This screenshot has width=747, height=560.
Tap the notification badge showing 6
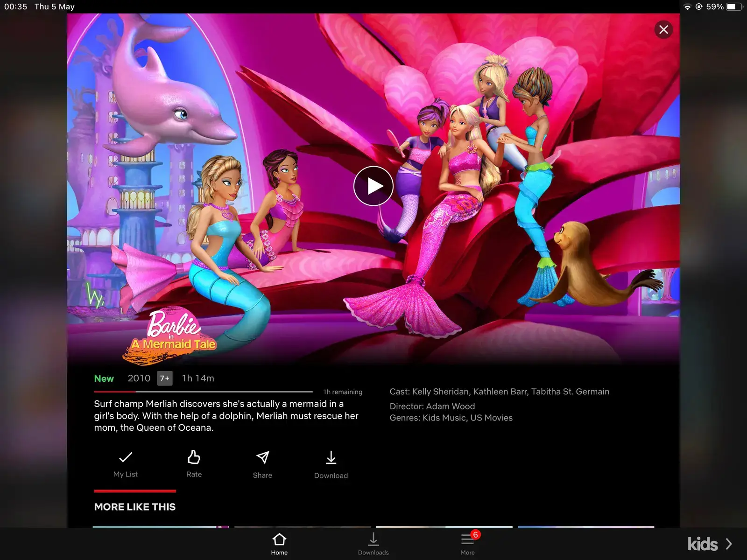tap(475, 535)
